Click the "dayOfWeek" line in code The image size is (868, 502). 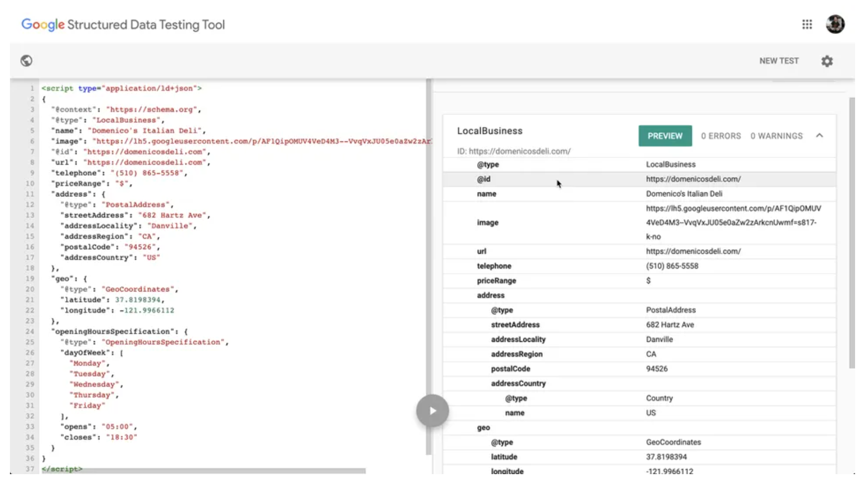91,353
